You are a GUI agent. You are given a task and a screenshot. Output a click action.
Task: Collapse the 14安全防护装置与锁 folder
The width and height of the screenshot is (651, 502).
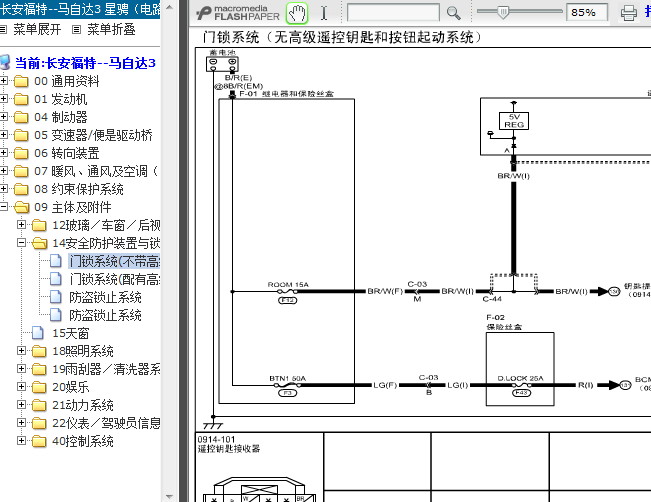pos(22,242)
